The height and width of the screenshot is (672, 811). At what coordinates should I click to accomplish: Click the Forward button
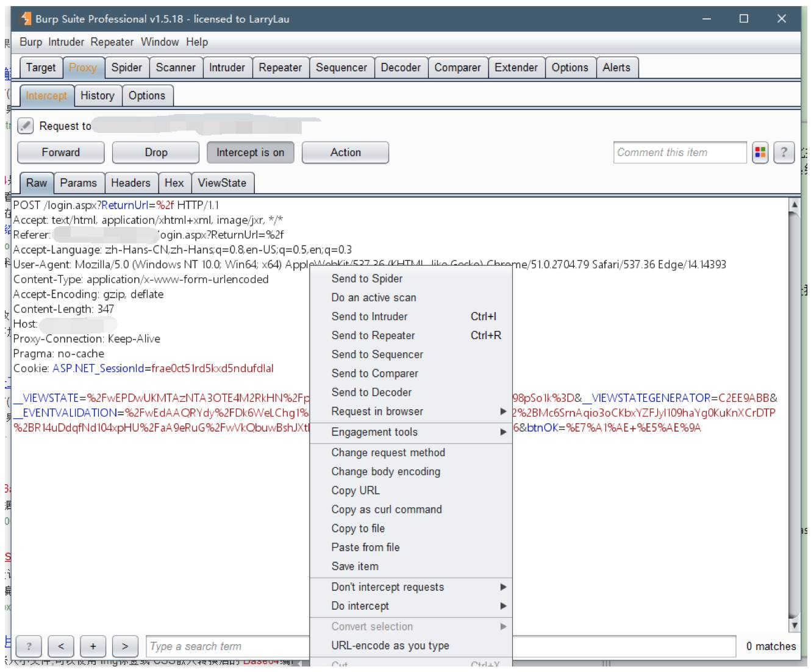pyautogui.click(x=61, y=152)
